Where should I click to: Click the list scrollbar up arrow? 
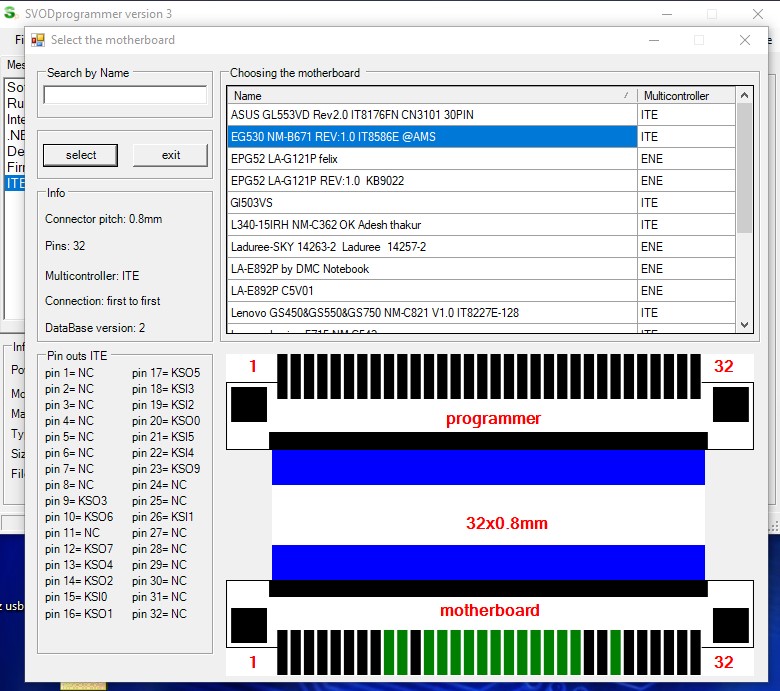coord(744,95)
